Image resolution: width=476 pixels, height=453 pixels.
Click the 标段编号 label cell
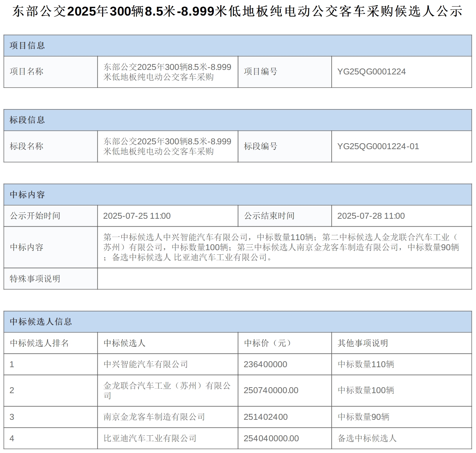(285, 146)
